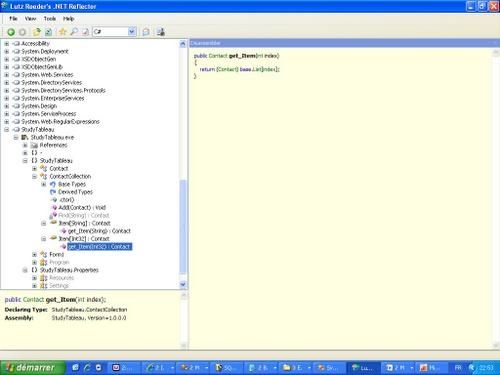Click the Contact type link in code
The height and width of the screenshot is (375, 500).
[218, 56]
